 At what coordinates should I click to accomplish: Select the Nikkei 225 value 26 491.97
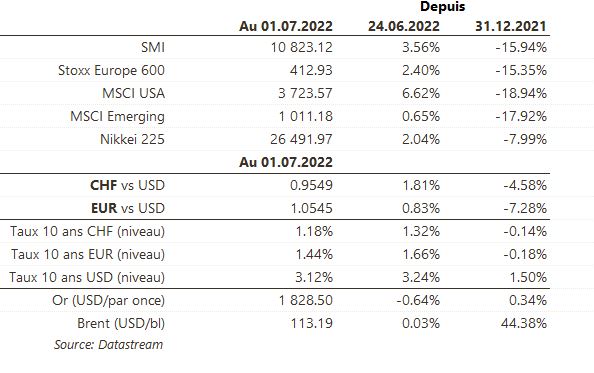point(302,139)
